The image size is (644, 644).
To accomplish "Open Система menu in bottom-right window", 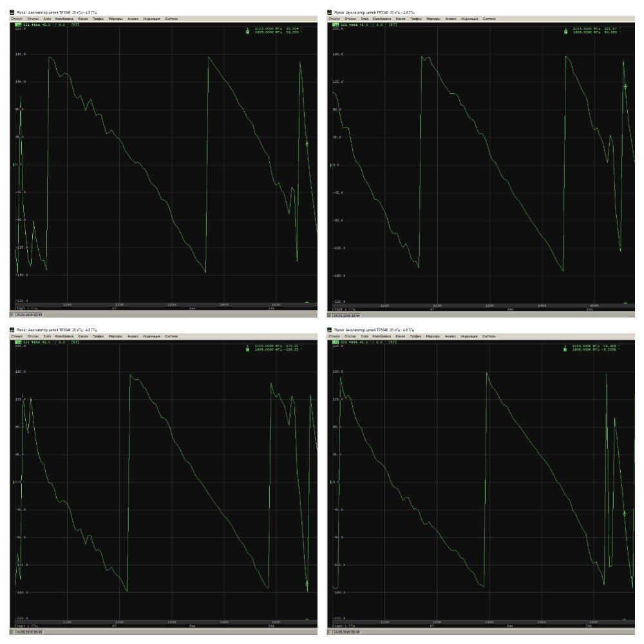I will [489, 336].
